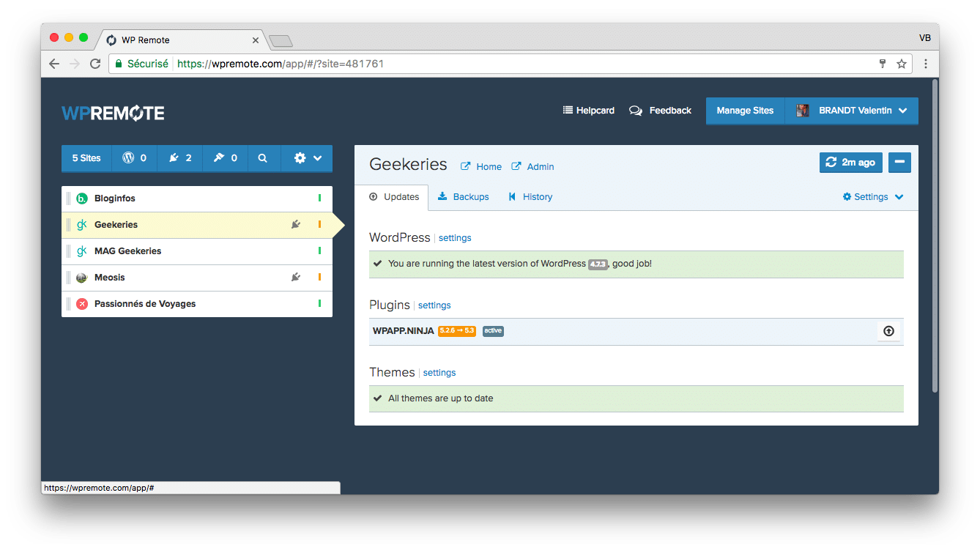Image resolution: width=980 pixels, height=553 pixels.
Task: Click the Manage Sites button
Action: [x=745, y=111]
